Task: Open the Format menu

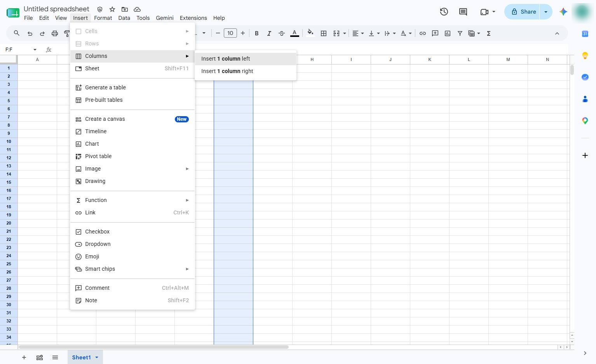Action: click(x=103, y=18)
